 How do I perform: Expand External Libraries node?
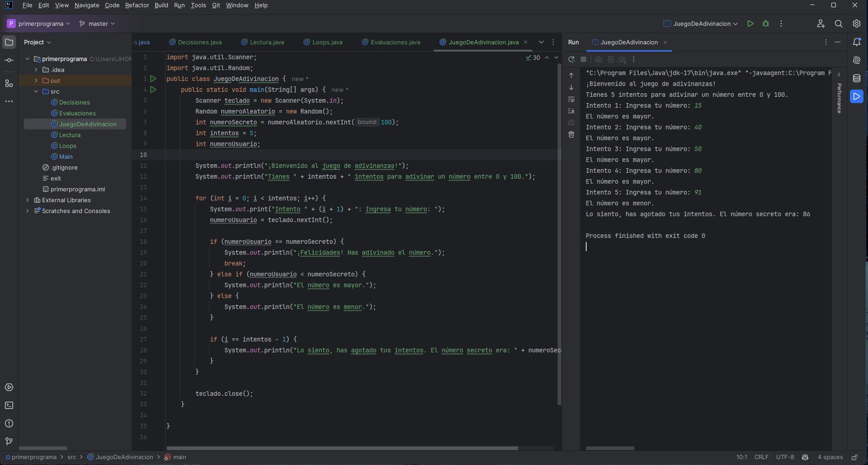point(28,200)
